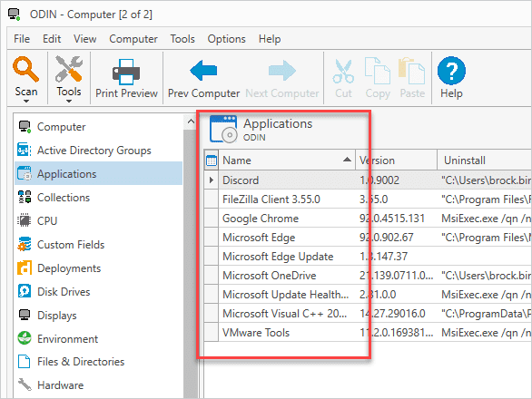Sort by the Uninstall column header
Image resolution: width=532 pixels, height=399 pixels.
485,160
